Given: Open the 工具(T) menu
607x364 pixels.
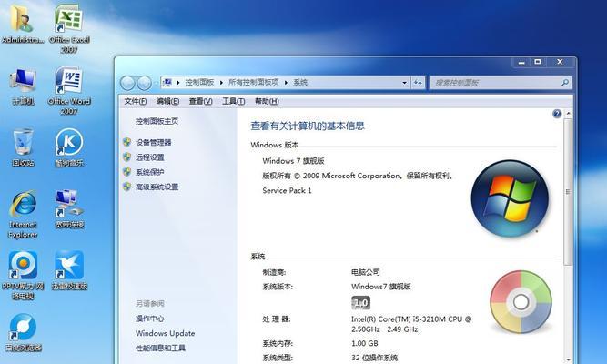Looking at the screenshot, I should tap(233, 101).
